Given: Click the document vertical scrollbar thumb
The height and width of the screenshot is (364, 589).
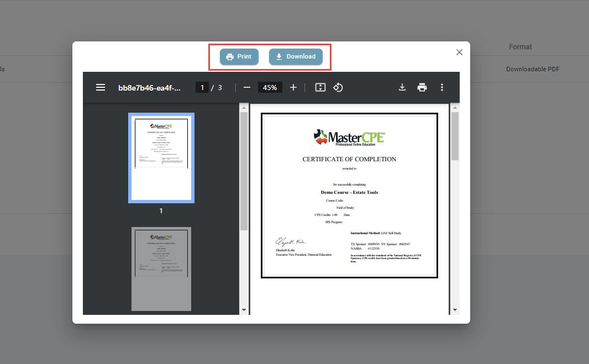Looking at the screenshot, I should pos(455,136).
